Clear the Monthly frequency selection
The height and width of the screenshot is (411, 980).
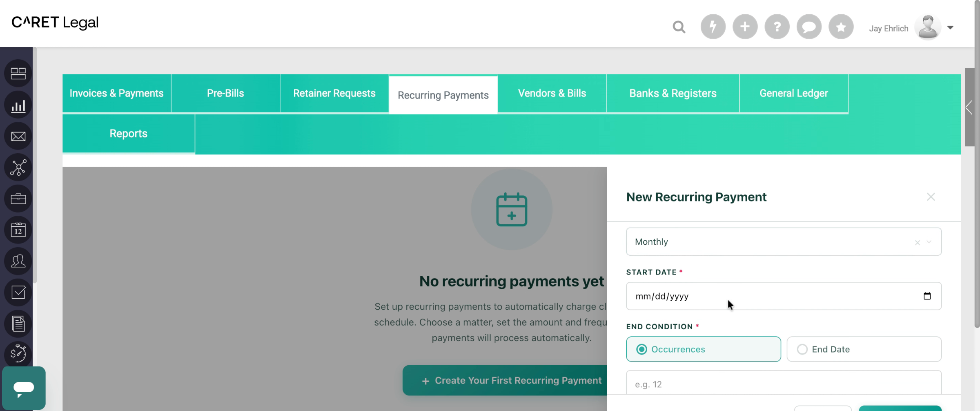[917, 243]
